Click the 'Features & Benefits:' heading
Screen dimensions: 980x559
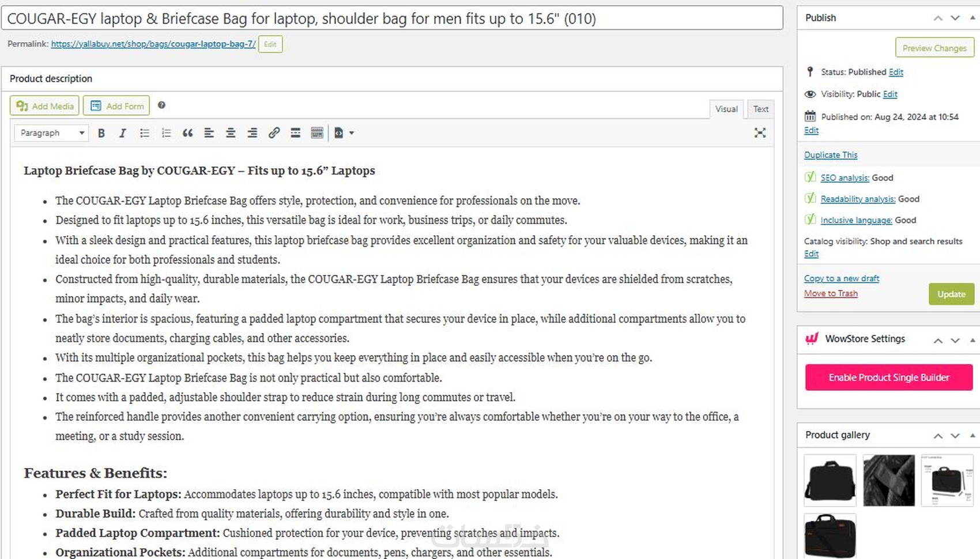click(x=96, y=473)
